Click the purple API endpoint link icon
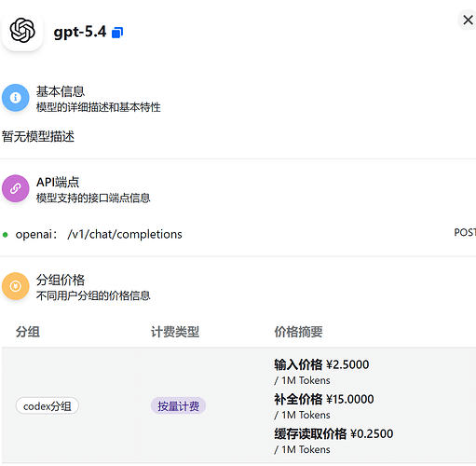The width and height of the screenshot is (476, 466). [x=16, y=188]
